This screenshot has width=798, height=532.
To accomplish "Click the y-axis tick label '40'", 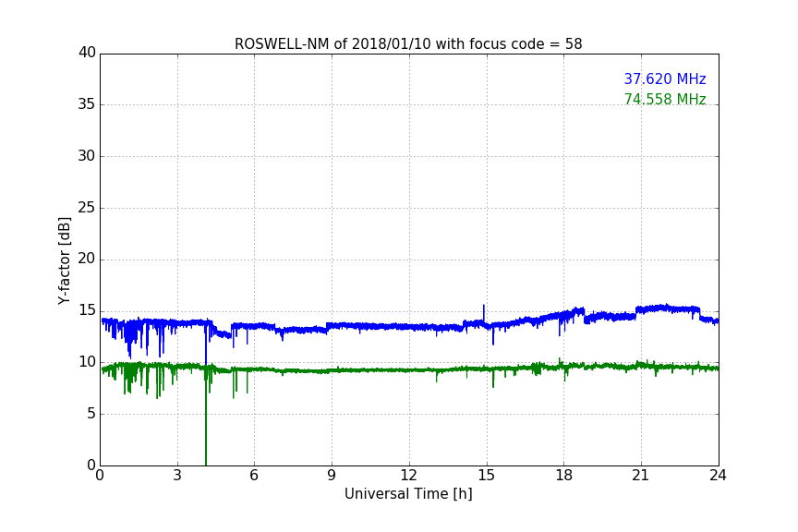I will pyautogui.click(x=87, y=52).
